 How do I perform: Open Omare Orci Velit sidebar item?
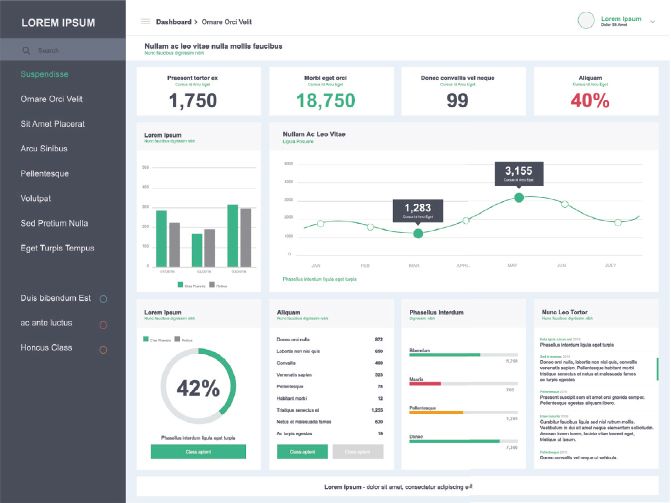pyautogui.click(x=50, y=99)
